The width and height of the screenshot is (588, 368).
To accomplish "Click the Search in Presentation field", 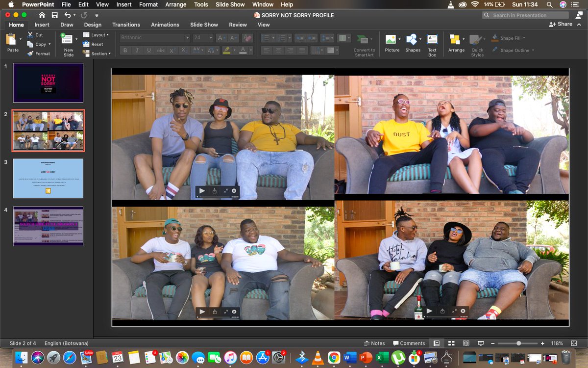I will click(525, 15).
